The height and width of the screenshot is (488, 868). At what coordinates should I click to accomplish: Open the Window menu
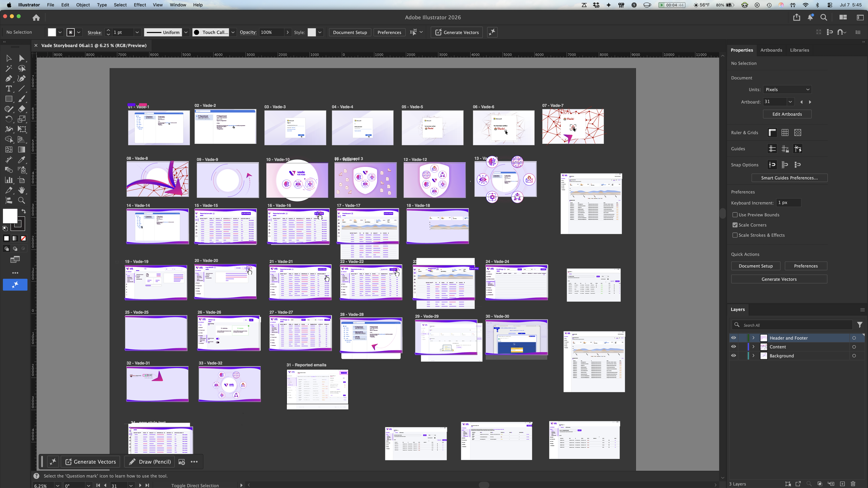coord(178,5)
